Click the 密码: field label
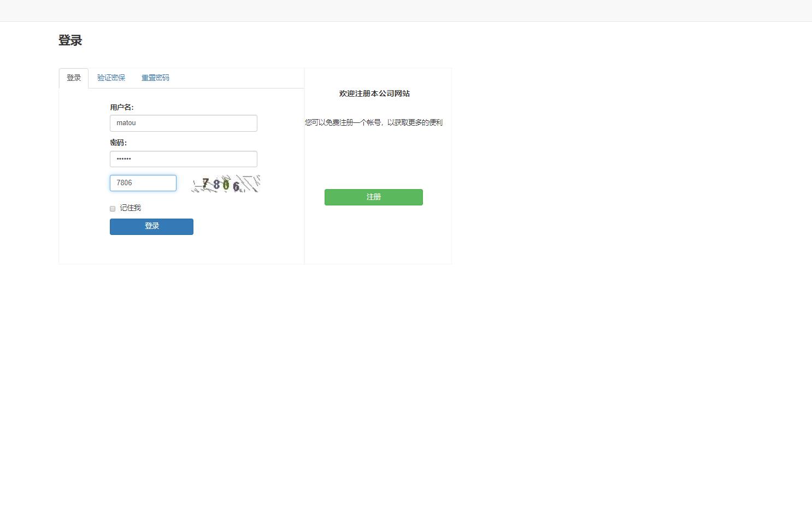 click(119, 143)
